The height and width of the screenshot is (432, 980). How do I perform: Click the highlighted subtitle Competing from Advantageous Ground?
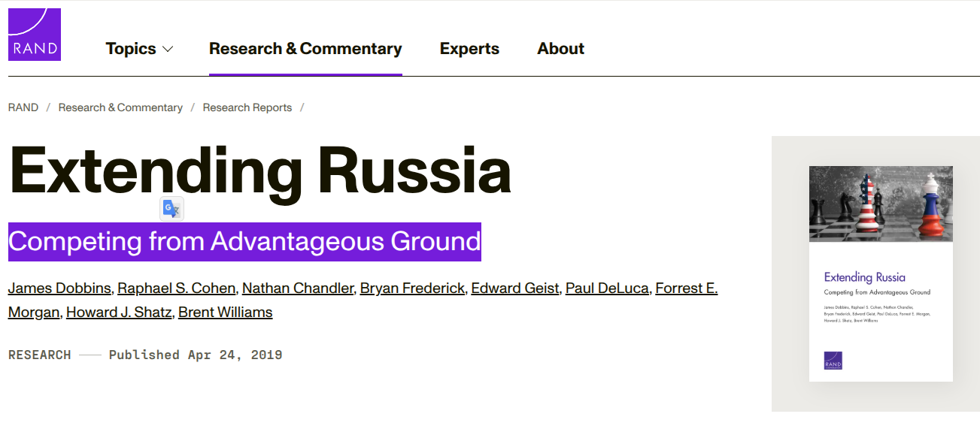(244, 242)
